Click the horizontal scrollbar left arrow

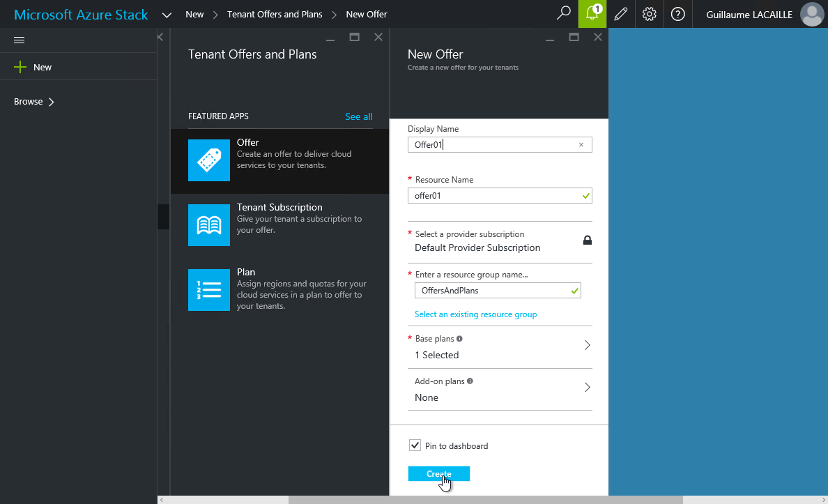tap(162, 500)
